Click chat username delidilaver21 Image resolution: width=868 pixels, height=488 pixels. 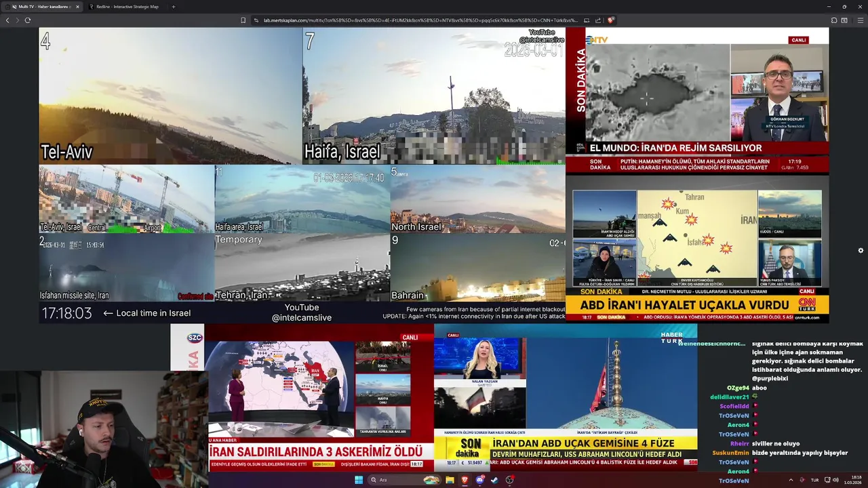click(729, 397)
